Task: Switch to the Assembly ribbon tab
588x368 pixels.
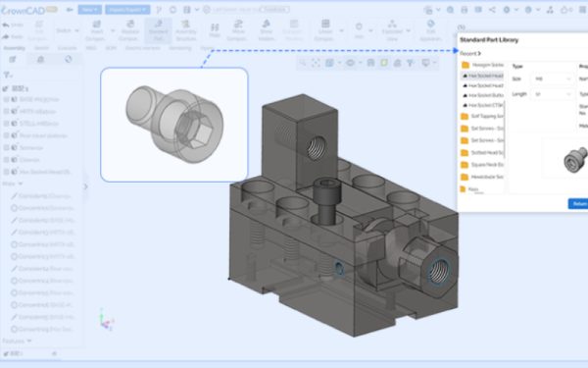Action: (x=14, y=48)
